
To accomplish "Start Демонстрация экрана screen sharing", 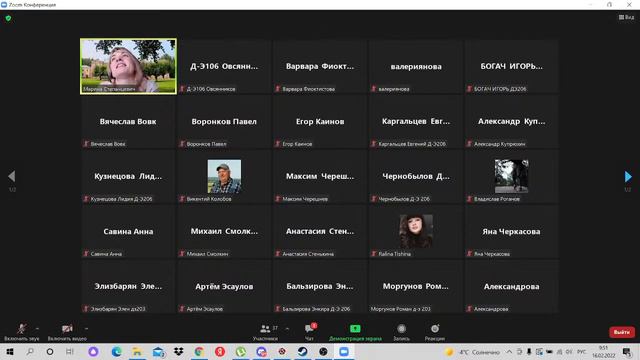I will tap(355, 332).
